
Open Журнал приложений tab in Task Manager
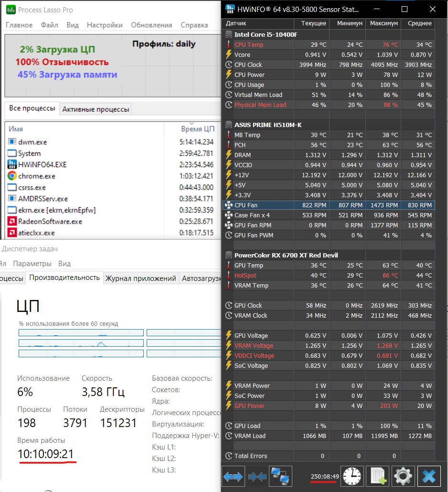(140, 278)
